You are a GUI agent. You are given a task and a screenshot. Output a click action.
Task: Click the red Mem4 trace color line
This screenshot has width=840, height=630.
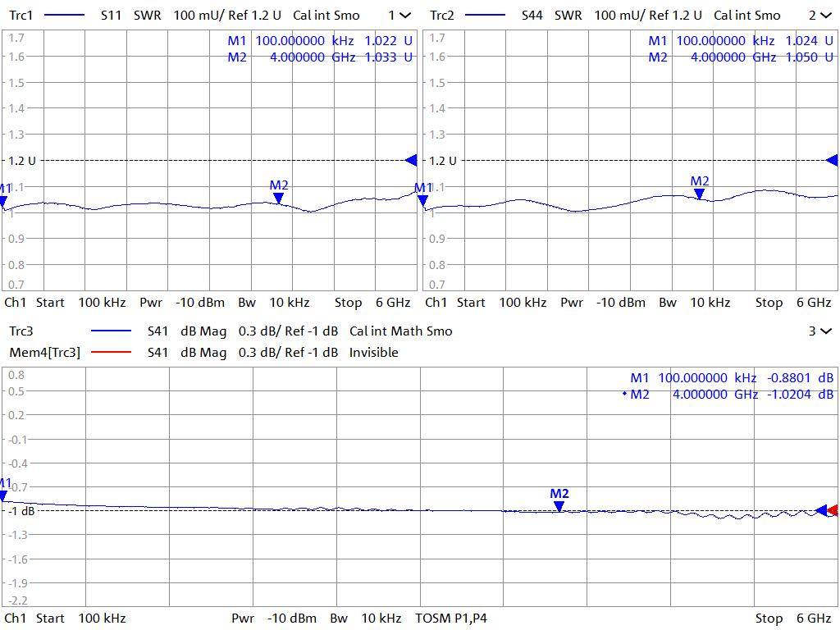(111, 353)
